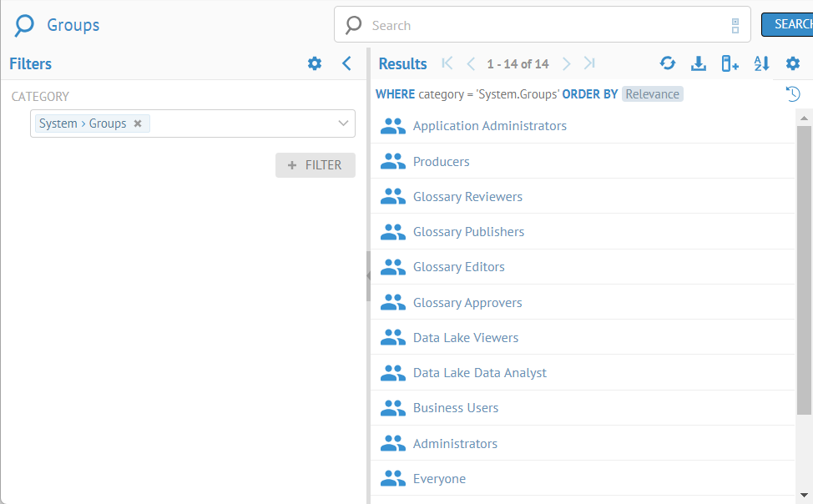
Task: Show the query history
Action: [x=793, y=94]
